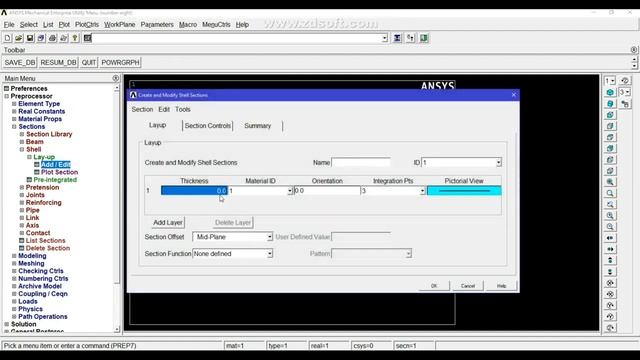Click the Reset Picking icon

pyautogui.click(x=410, y=38)
